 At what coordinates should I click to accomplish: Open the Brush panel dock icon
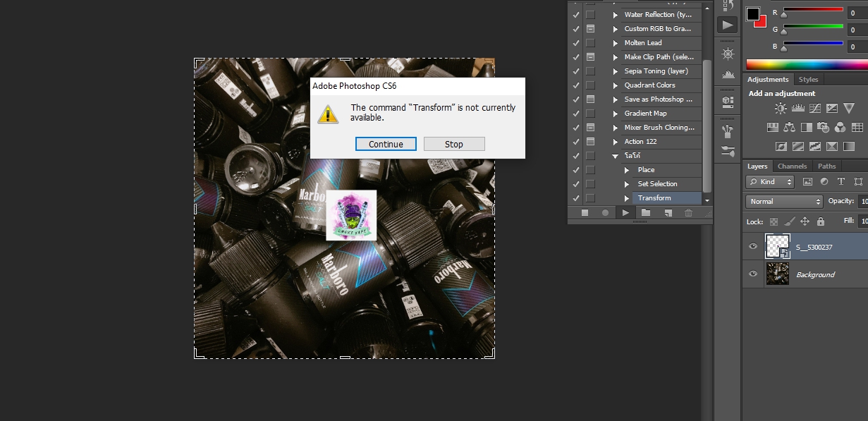tap(728, 130)
